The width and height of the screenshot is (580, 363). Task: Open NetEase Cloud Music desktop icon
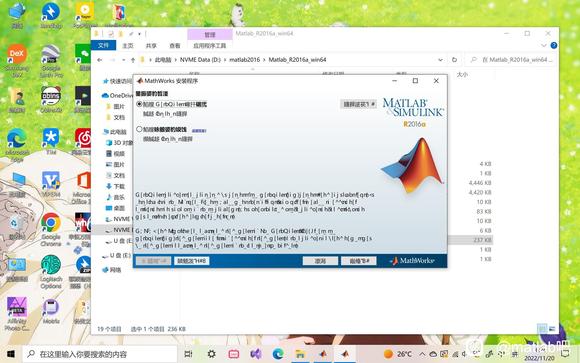83,141
